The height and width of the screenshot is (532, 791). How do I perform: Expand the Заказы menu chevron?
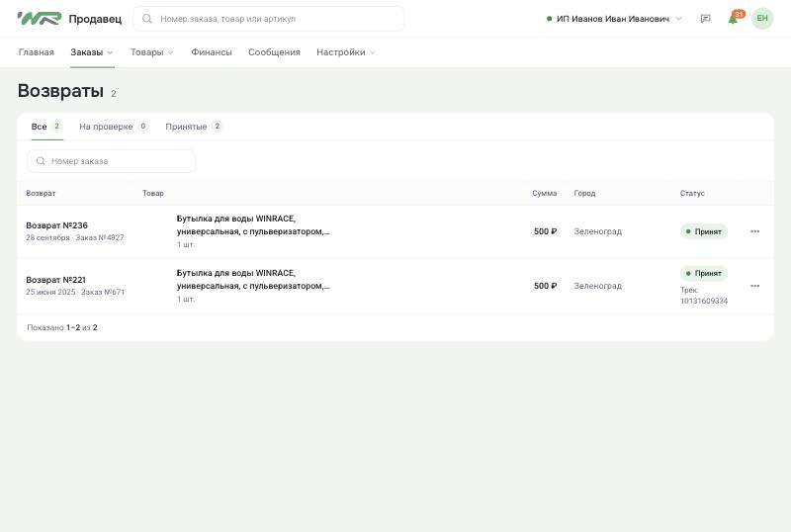click(110, 52)
